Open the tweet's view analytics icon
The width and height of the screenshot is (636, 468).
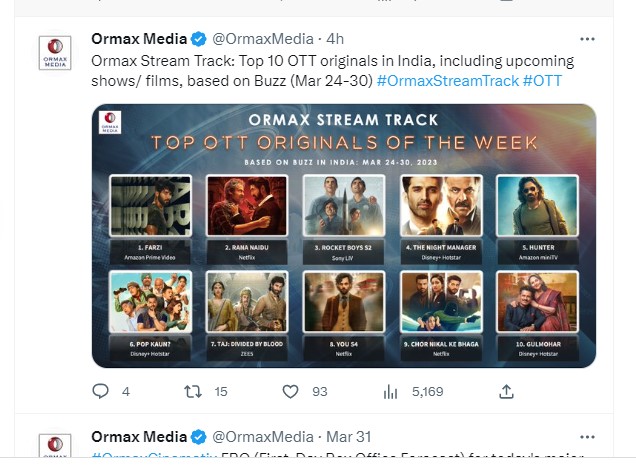390,392
